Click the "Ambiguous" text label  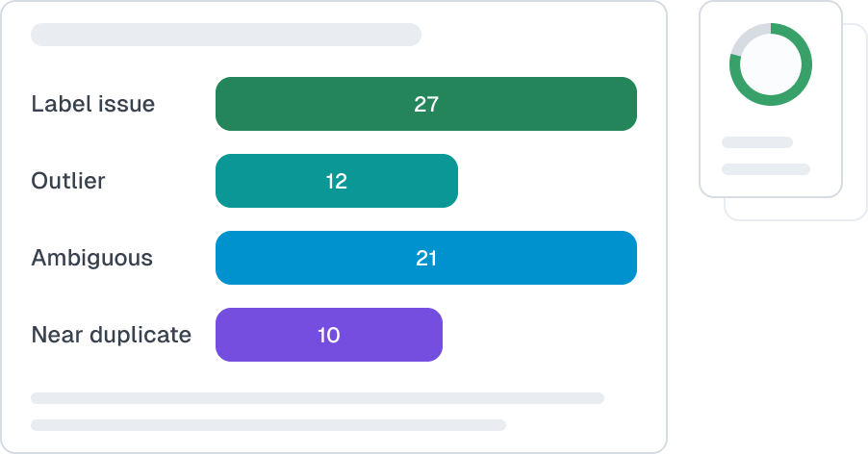click(x=91, y=258)
